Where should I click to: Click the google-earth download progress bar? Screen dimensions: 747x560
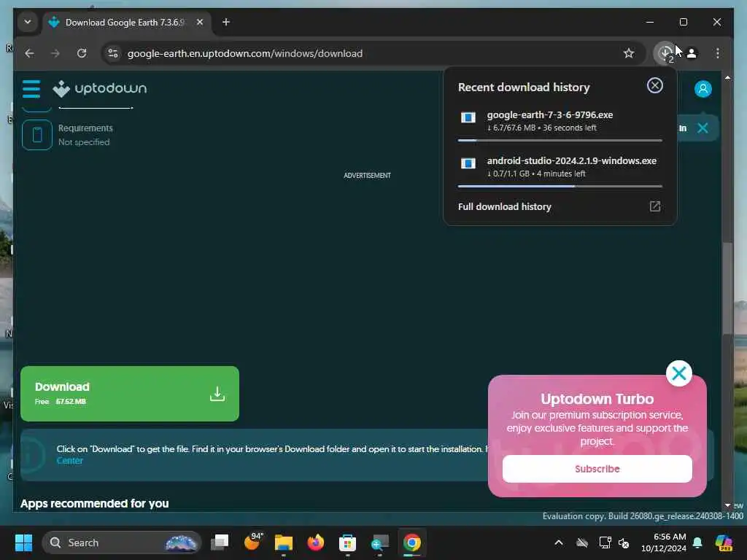pyautogui.click(x=560, y=141)
